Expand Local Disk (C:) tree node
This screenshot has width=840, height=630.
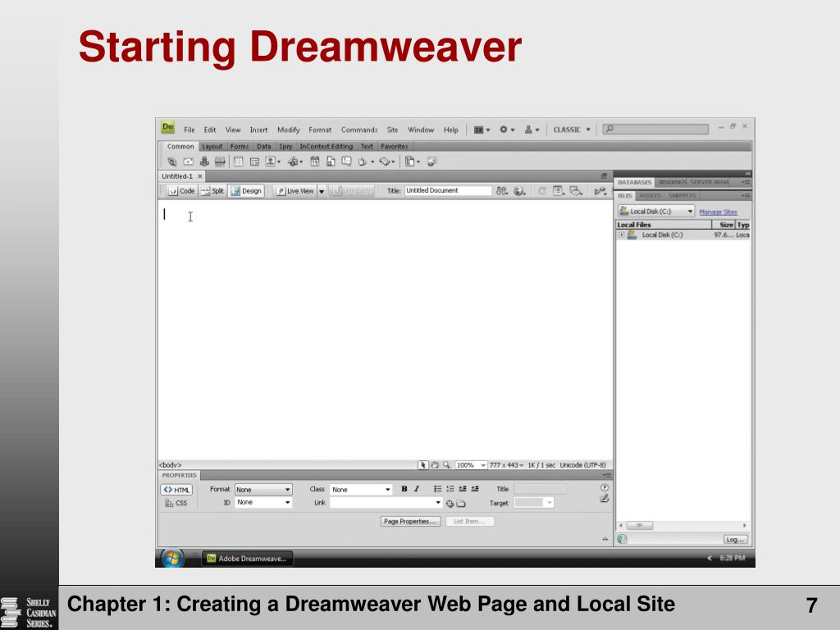click(x=622, y=235)
